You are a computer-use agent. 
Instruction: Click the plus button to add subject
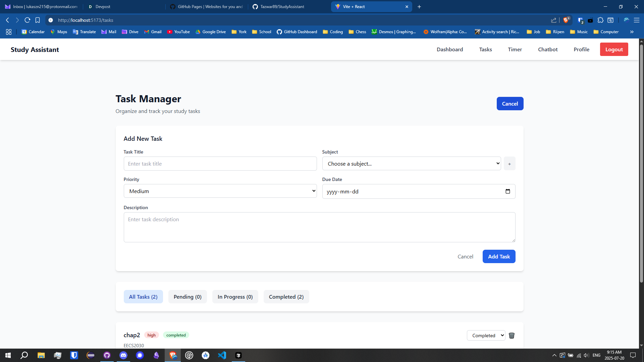tap(509, 164)
